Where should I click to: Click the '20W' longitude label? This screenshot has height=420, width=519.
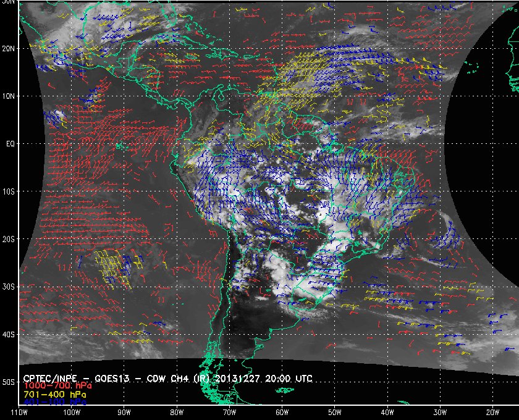tap(492, 413)
